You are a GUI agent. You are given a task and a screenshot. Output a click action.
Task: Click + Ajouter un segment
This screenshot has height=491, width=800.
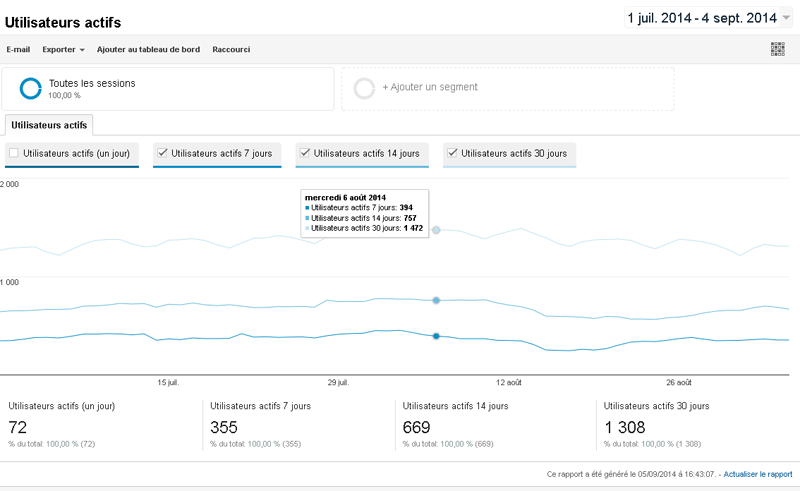coord(430,87)
